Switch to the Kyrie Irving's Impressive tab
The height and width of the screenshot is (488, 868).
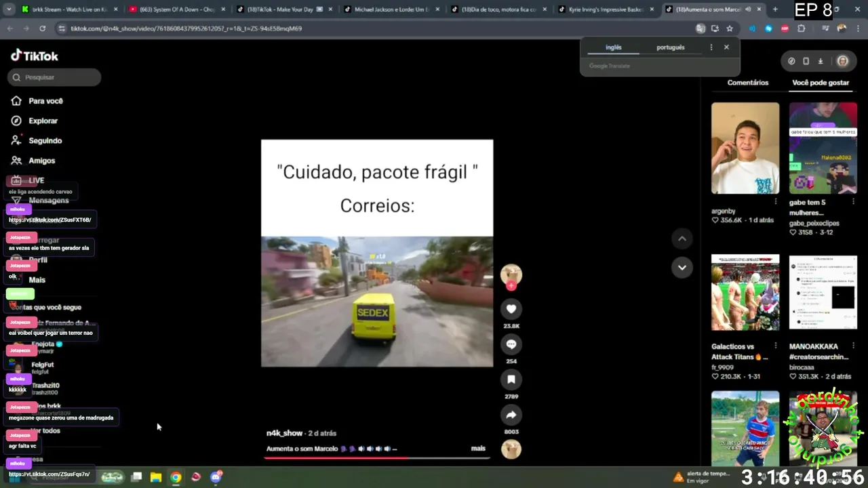coord(606,9)
